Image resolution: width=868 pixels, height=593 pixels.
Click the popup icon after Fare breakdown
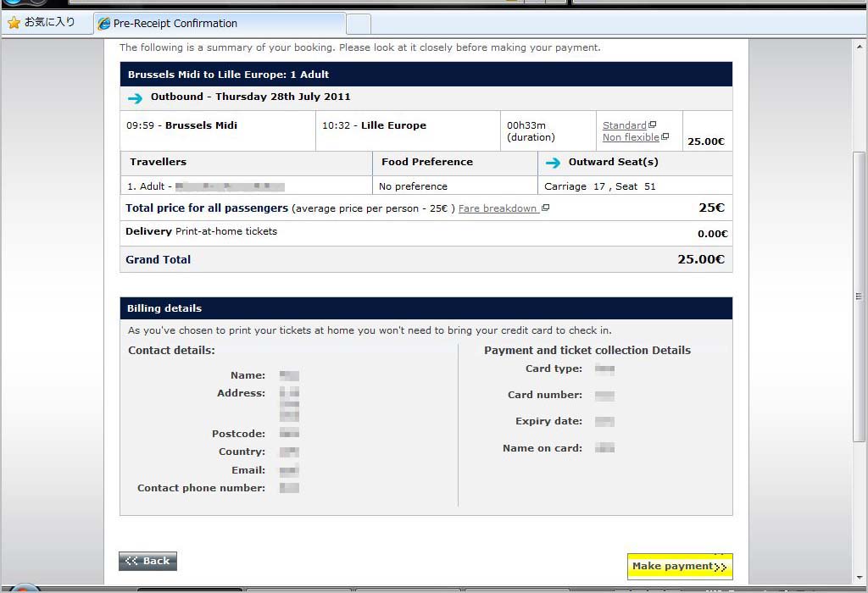pos(545,208)
